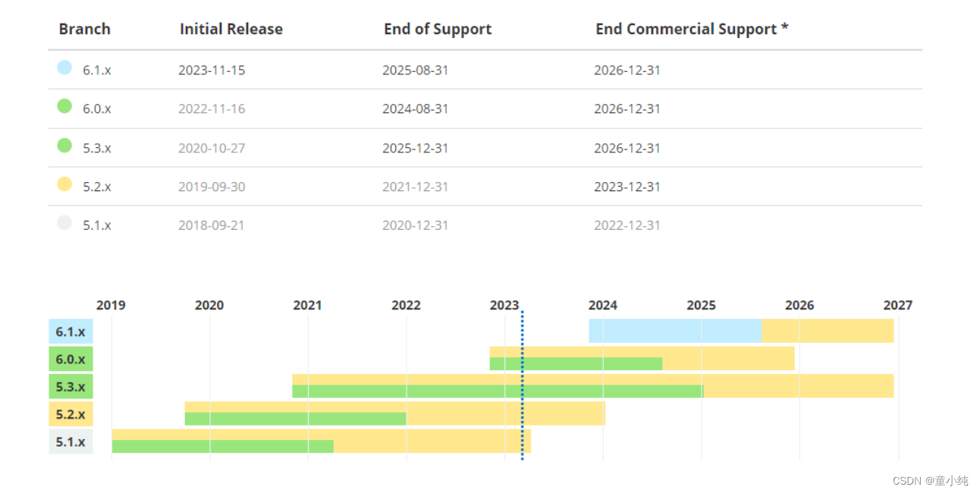
Task: Click the yellow circle beside 5.2.x
Action: tap(64, 184)
